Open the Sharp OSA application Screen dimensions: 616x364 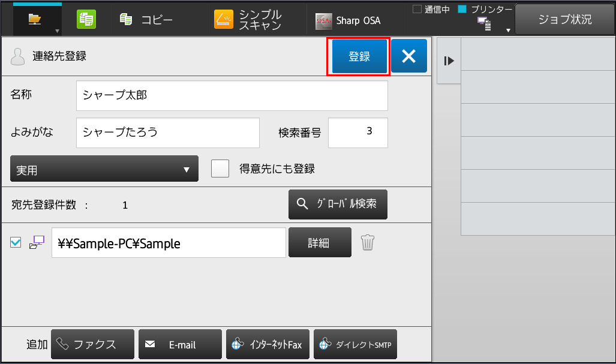coord(348,20)
